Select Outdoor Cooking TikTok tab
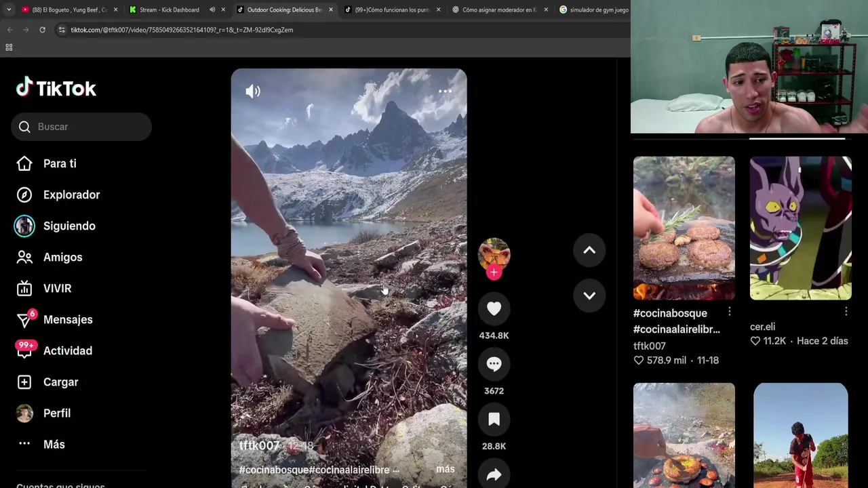Image resolution: width=868 pixels, height=488 pixels. point(283,9)
